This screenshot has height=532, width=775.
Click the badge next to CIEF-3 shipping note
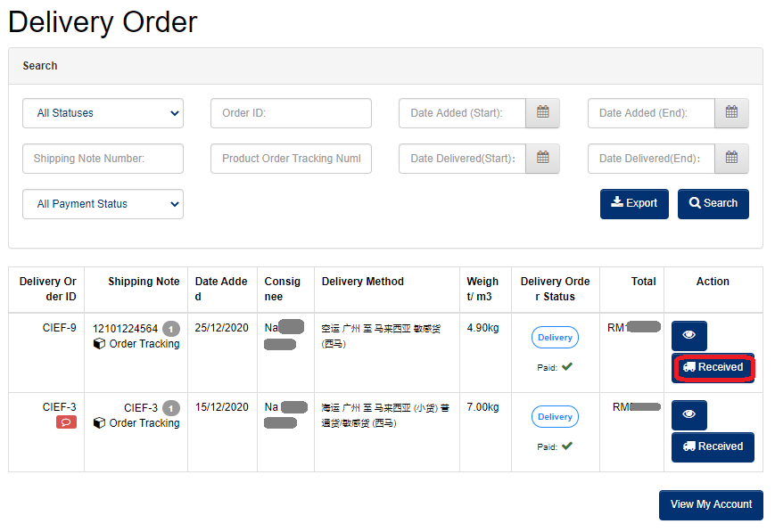171,408
